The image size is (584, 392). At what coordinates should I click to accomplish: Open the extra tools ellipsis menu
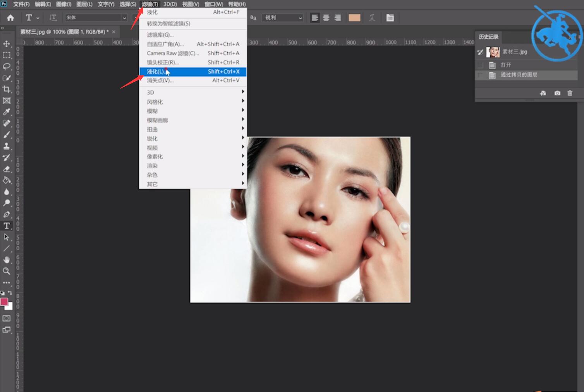7,282
